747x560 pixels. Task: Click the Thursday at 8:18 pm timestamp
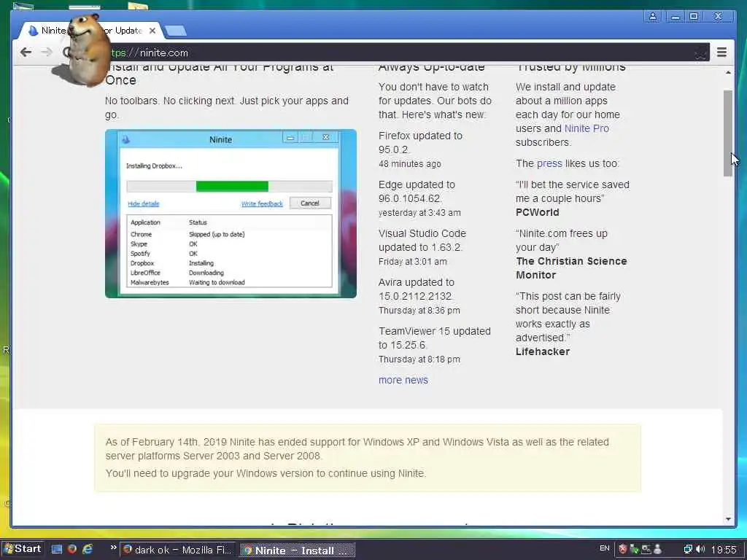[x=419, y=359]
